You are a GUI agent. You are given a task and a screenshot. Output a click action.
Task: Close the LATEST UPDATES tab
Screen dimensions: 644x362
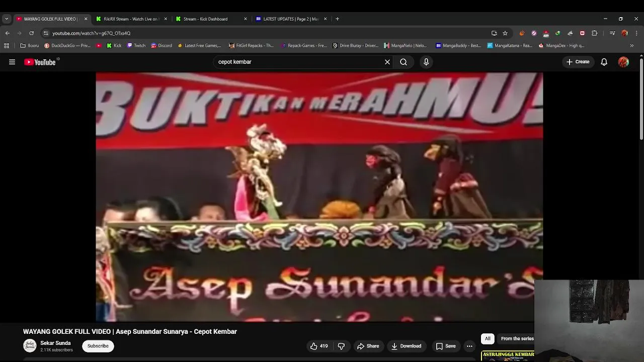325,19
